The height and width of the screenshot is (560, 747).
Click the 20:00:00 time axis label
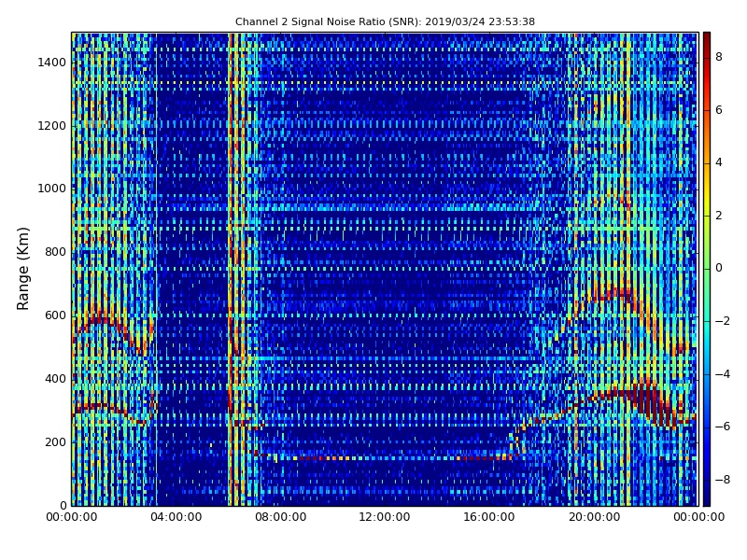[x=594, y=517]
